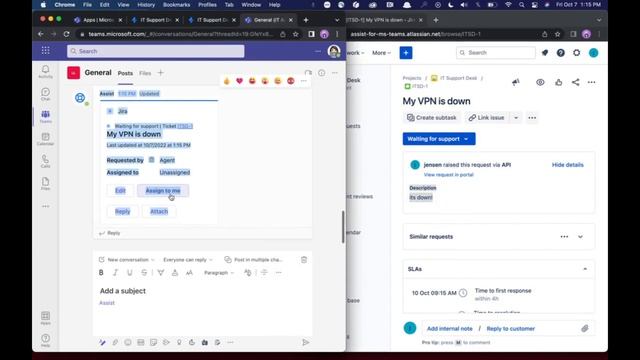This screenshot has width=640, height=360.
Task: Open the New conversation dropdown
Action: coord(127,260)
